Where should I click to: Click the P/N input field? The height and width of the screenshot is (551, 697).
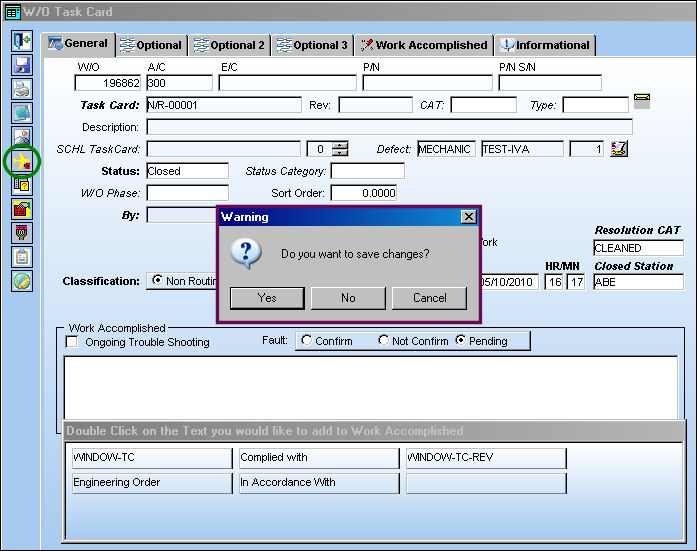[428, 83]
